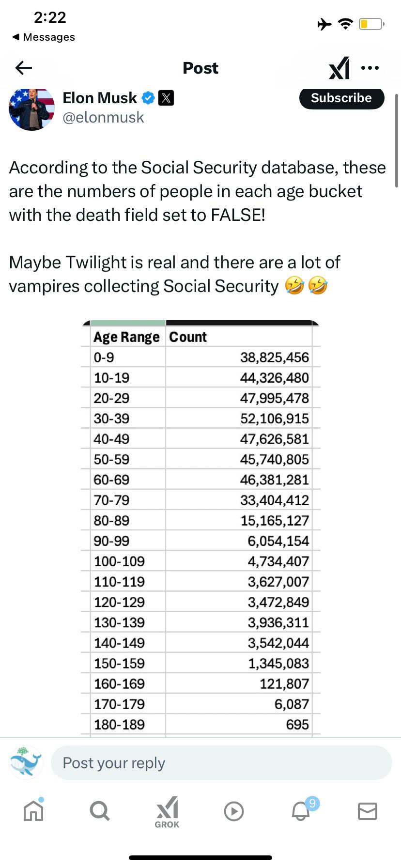
Task: Tap the whale reply avatar
Action: 26,763
